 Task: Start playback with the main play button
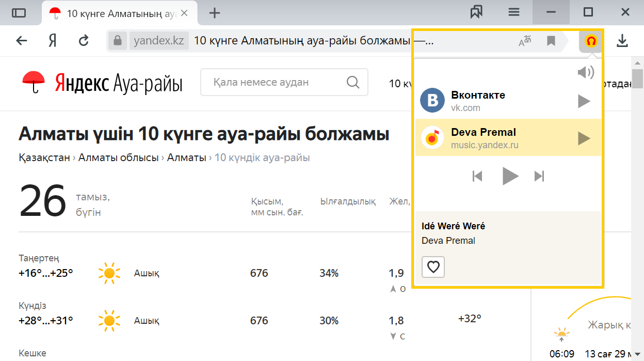point(510,176)
